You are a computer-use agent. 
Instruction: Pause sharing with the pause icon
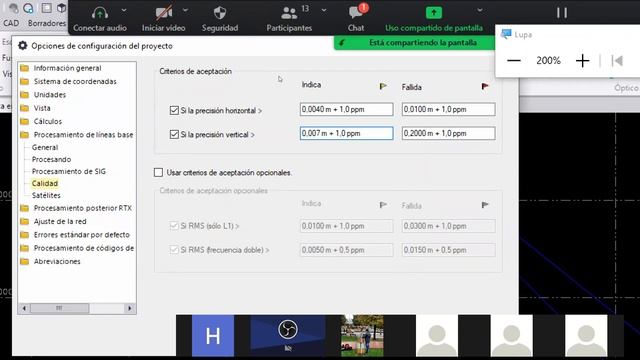click(562, 13)
